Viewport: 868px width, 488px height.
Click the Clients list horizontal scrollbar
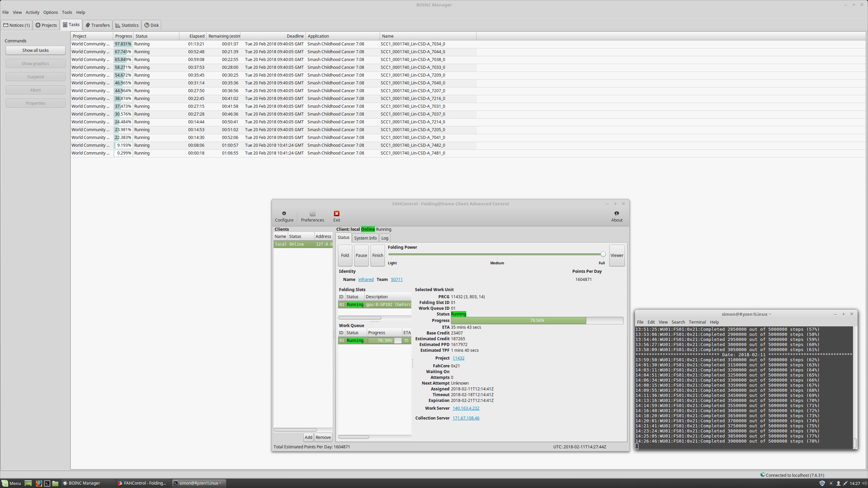pos(295,430)
